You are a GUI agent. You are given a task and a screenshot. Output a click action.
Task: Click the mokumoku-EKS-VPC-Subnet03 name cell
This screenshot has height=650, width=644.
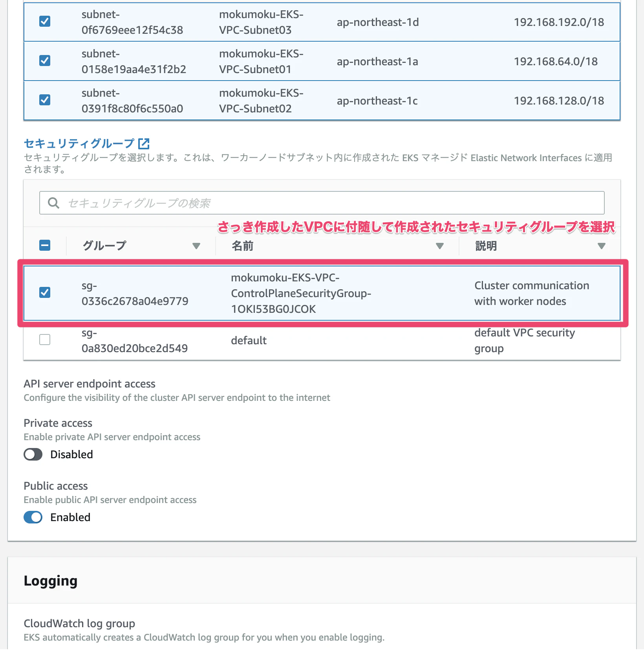click(x=261, y=22)
